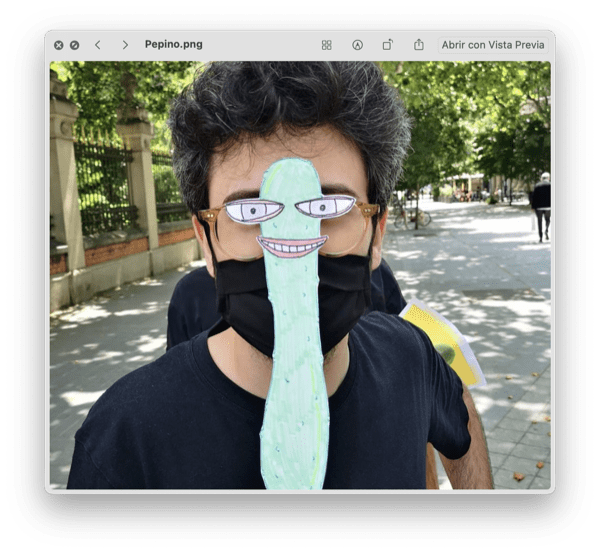Go to the next item
The width and height of the screenshot is (600, 553).
tap(125, 45)
